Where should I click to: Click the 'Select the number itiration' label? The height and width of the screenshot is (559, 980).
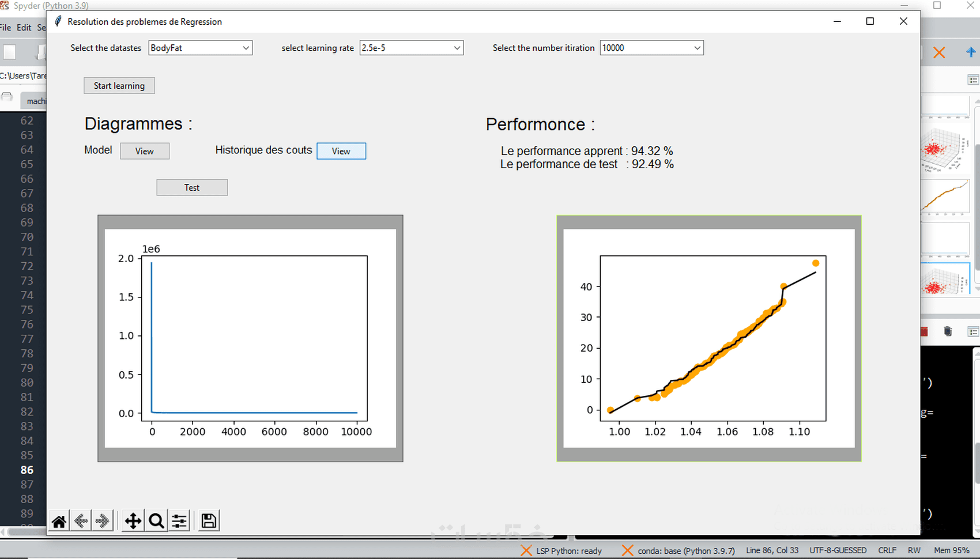pyautogui.click(x=544, y=48)
